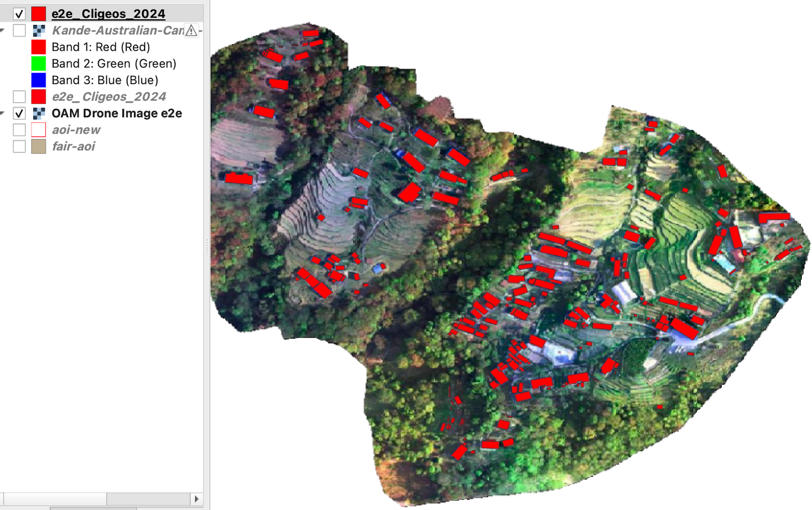Collapse the Kande-Australian-Can layer band list
The image size is (812, 510).
point(2,30)
